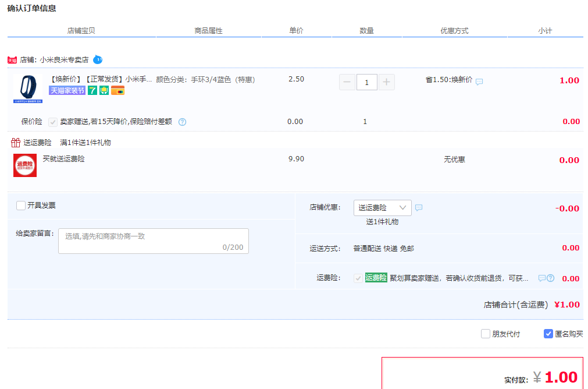Toggle the 运费险 checkbox

pos(358,278)
